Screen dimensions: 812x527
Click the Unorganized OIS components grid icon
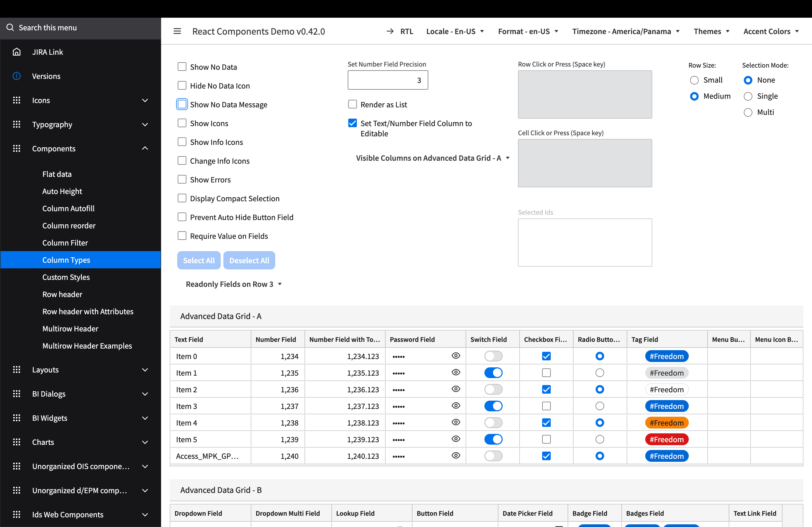point(16,466)
